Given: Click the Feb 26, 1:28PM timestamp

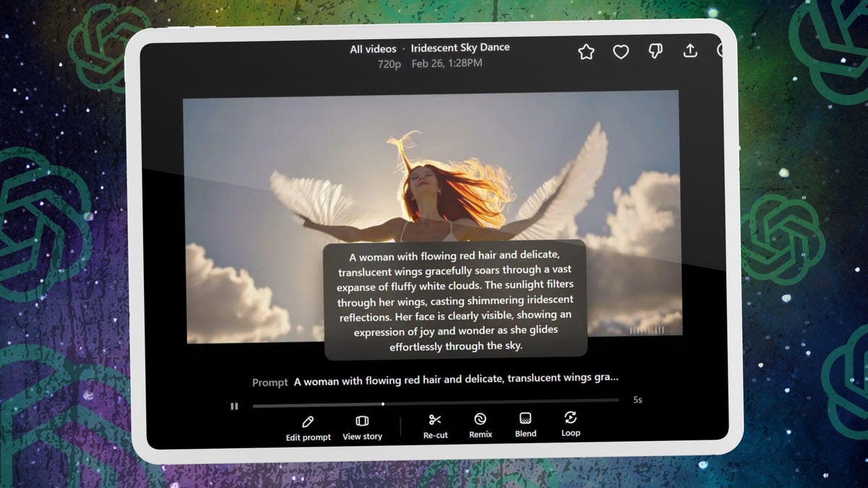Looking at the screenshot, I should (x=447, y=64).
